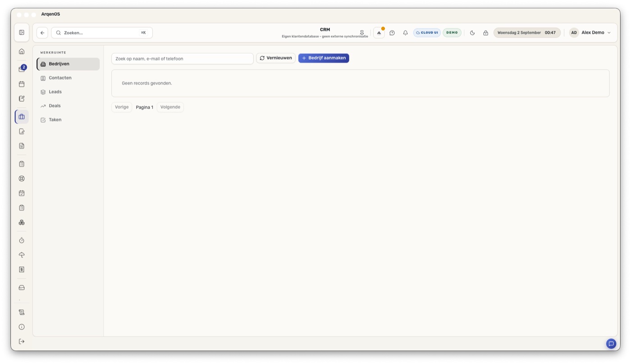Open the home icon in left rail
631x364 pixels.
22,51
